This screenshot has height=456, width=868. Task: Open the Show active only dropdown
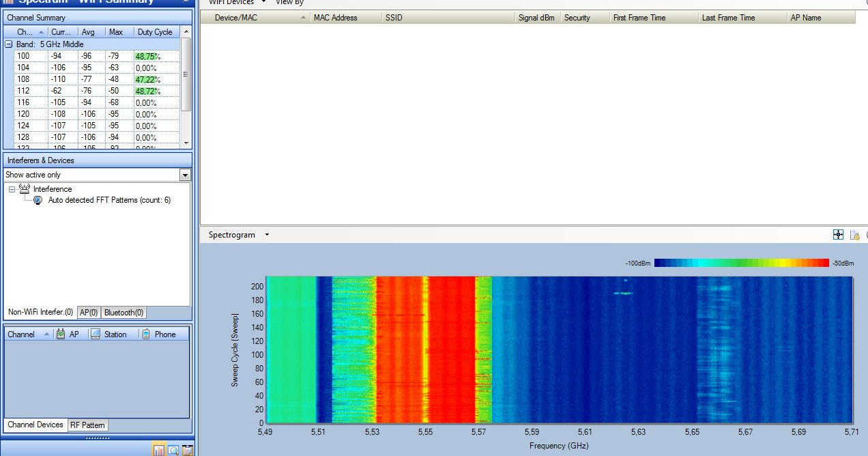(x=185, y=175)
